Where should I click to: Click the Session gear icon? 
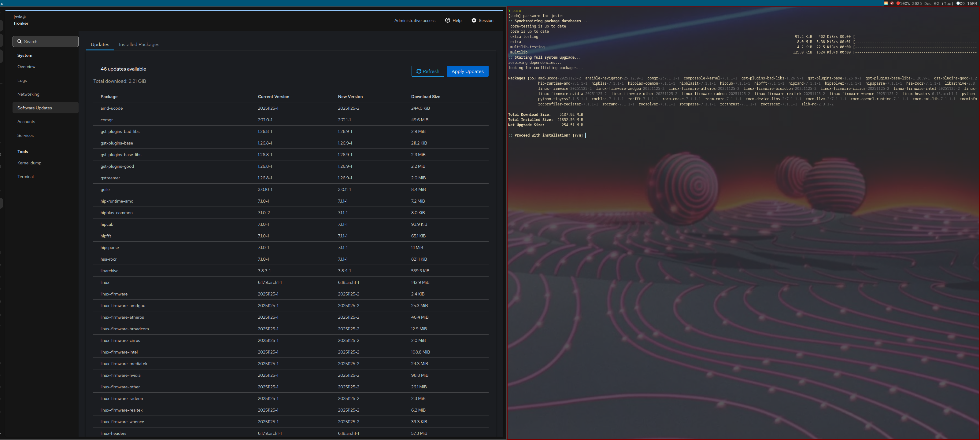pyautogui.click(x=474, y=20)
